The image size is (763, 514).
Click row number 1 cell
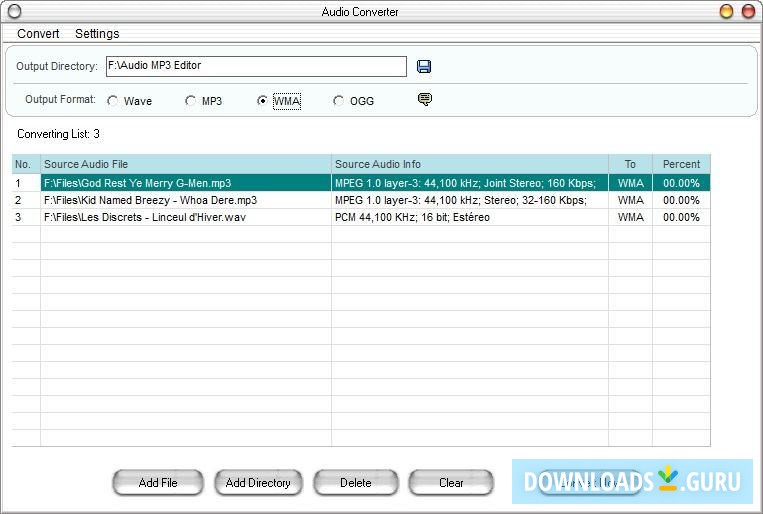(26, 183)
